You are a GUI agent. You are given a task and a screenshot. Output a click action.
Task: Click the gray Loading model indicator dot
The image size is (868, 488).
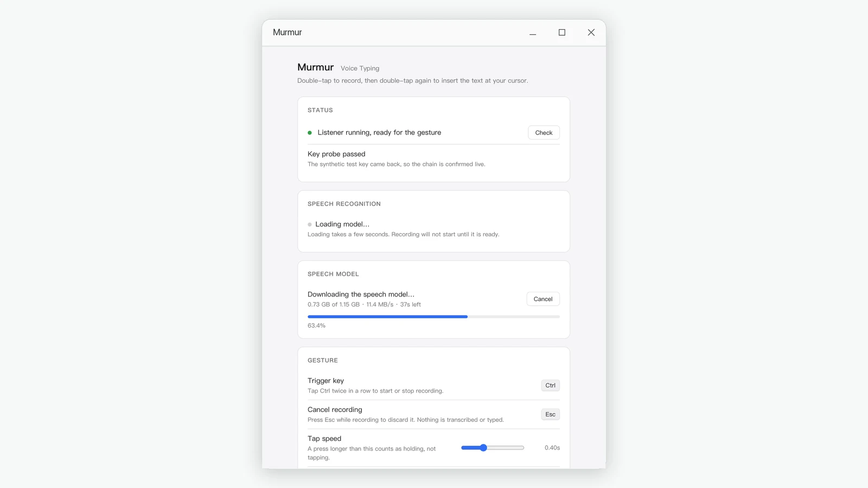310,224
